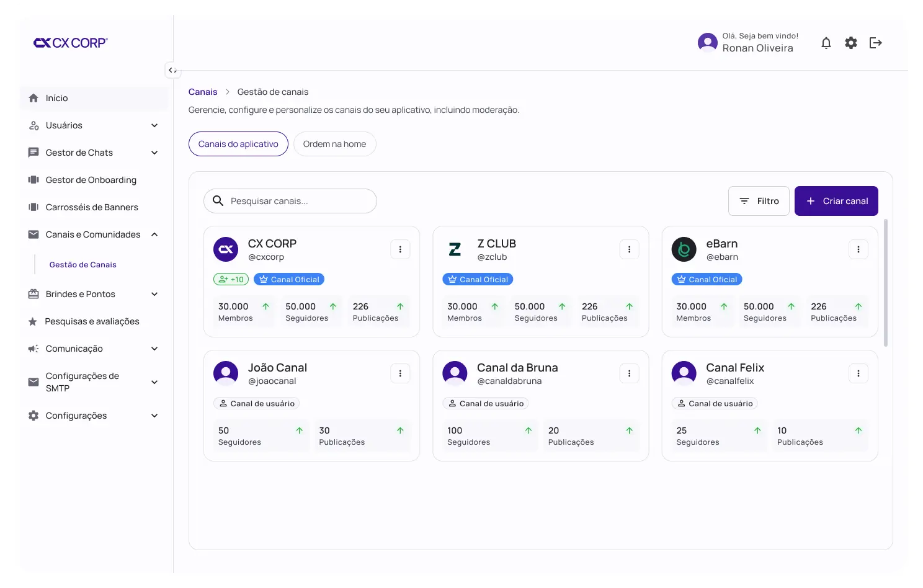Expand the Usuários section
923x588 pixels.
[x=154, y=125]
